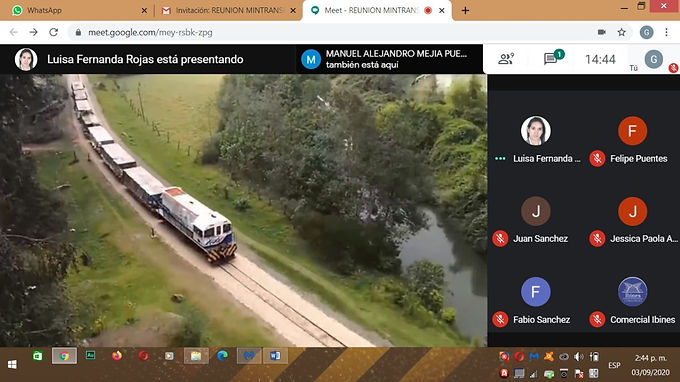Click the "también está aquí" notification text
The height and width of the screenshot is (382, 680).
click(x=362, y=65)
